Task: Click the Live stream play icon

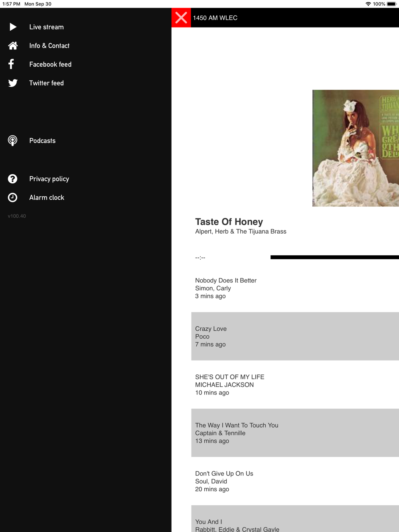Action: 13,27
